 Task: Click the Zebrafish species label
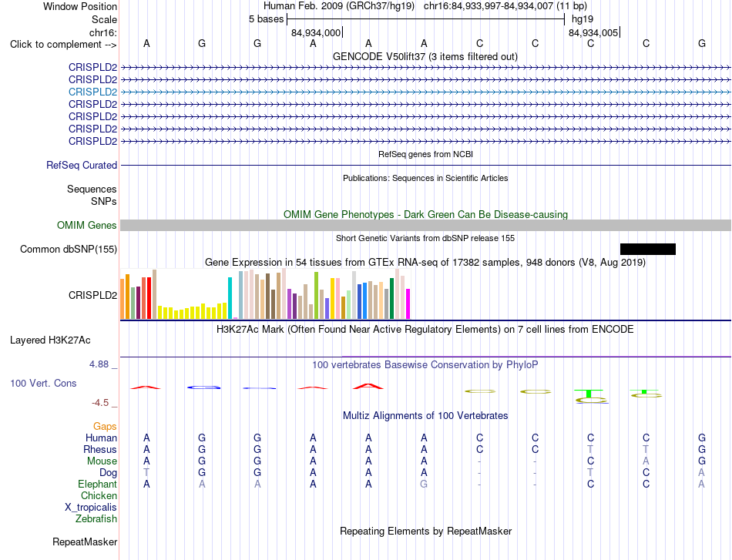pos(96,519)
